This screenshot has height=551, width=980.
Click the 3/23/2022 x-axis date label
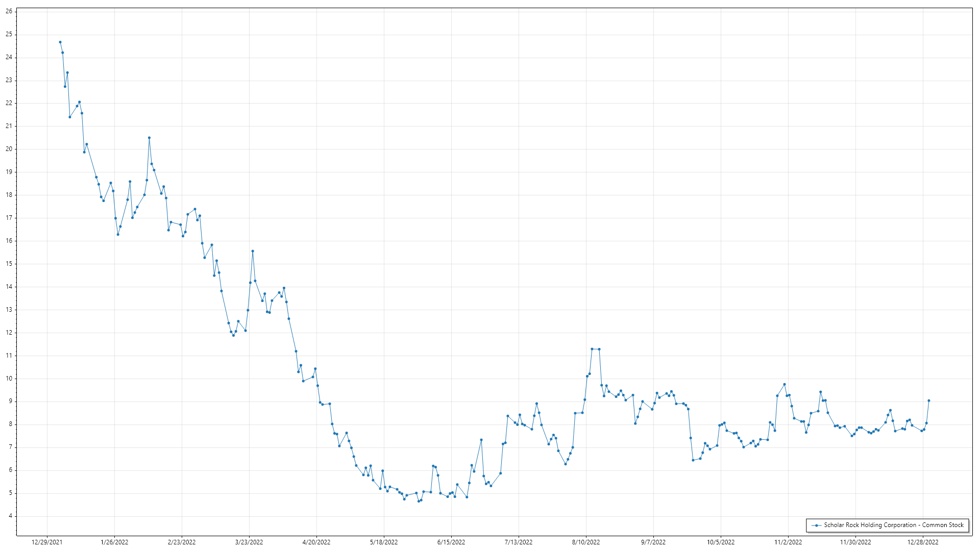click(x=249, y=542)
